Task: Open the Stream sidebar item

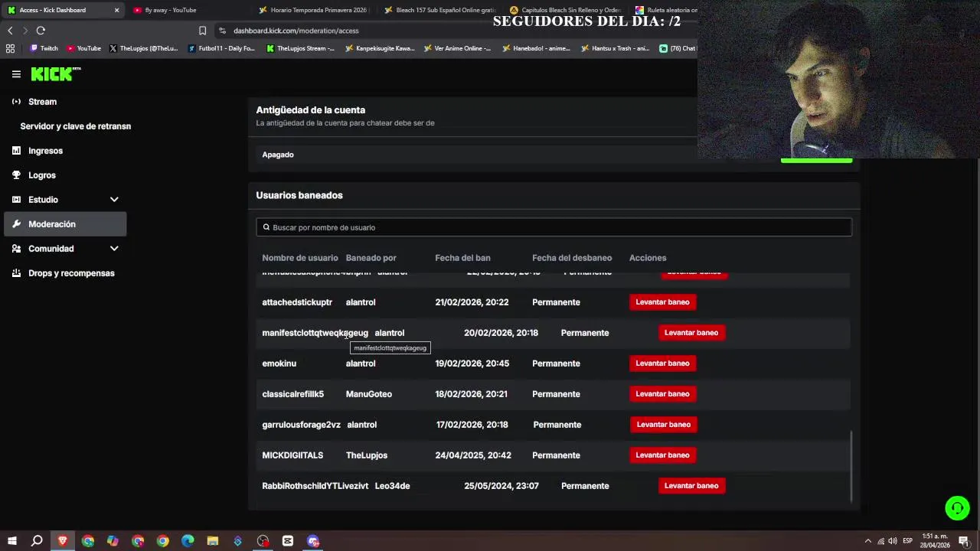Action: 65,102
